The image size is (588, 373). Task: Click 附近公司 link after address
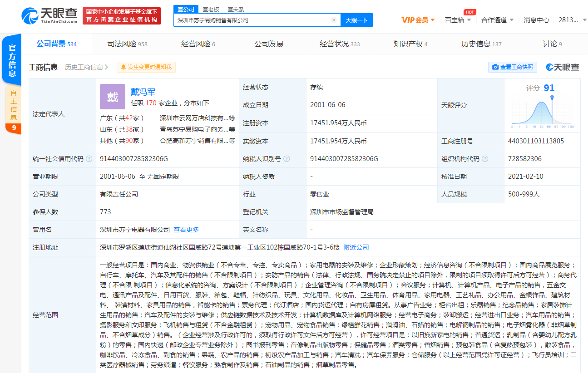point(356,247)
